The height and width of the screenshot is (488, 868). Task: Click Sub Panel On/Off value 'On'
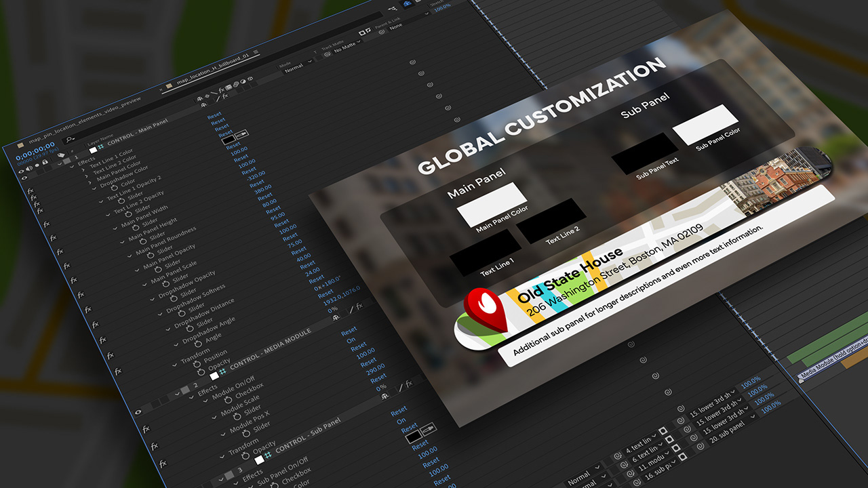pyautogui.click(x=401, y=421)
